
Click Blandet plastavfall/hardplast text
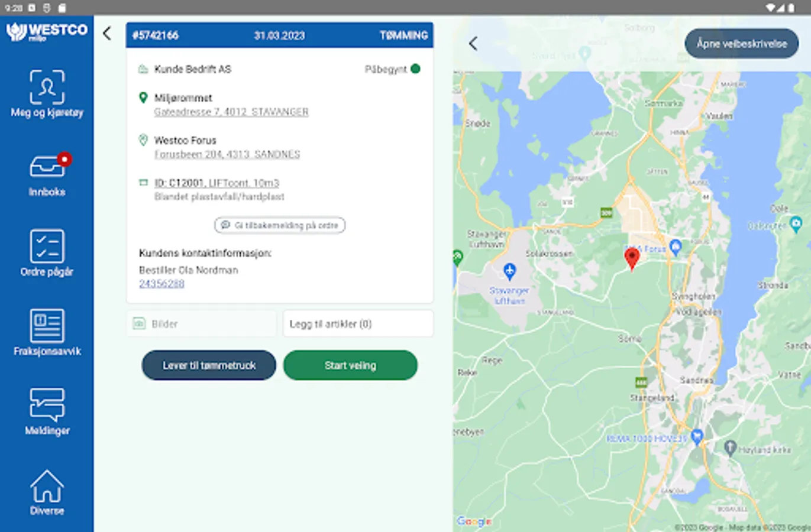tap(219, 197)
